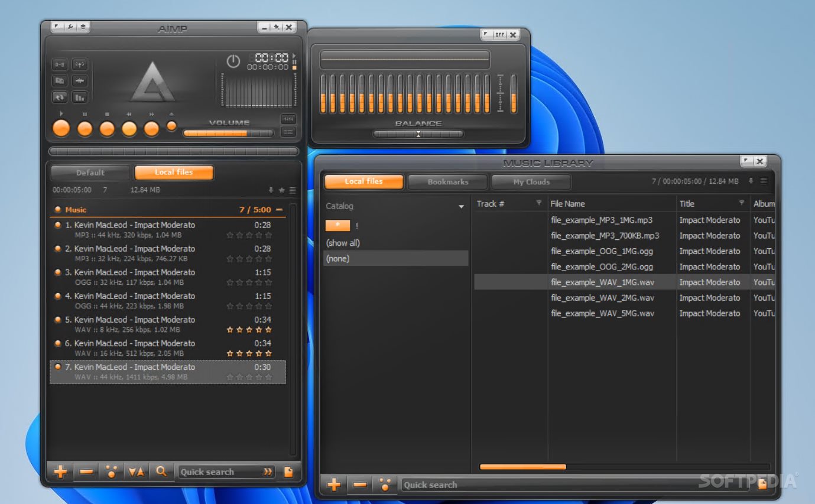Click the library horizontal scrollbar thumb
This screenshot has height=504, width=815.
522,467
